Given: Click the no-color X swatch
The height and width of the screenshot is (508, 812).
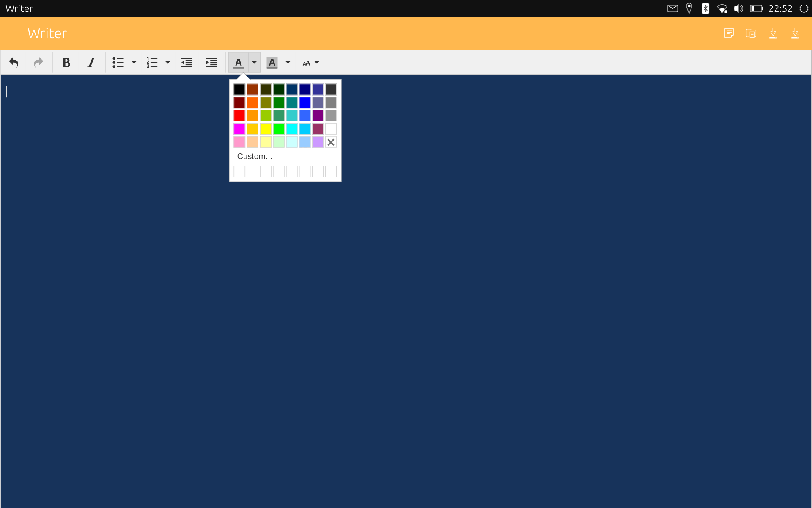Looking at the screenshot, I should [x=331, y=142].
